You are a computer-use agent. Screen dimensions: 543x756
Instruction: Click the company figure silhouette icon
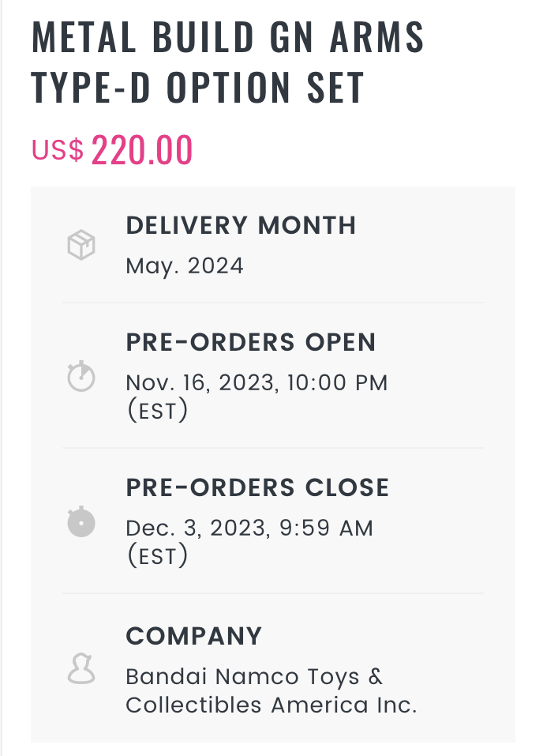[81, 668]
